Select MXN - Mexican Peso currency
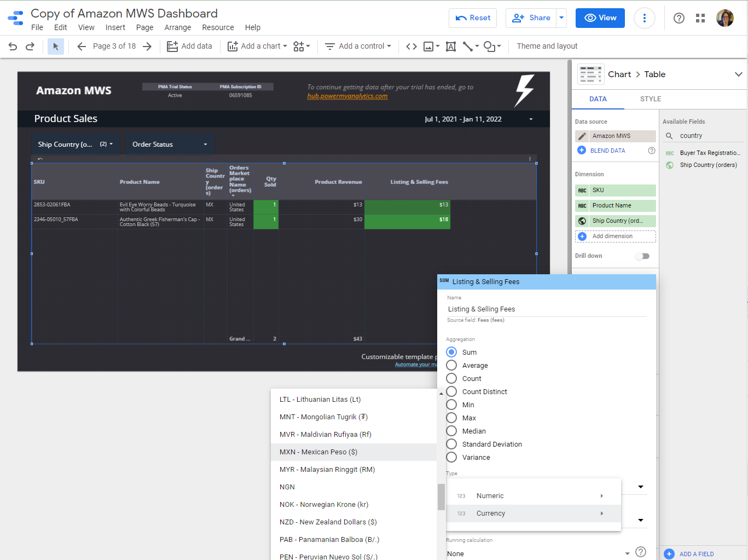Viewport: 748px width, 560px height. pyautogui.click(x=318, y=452)
